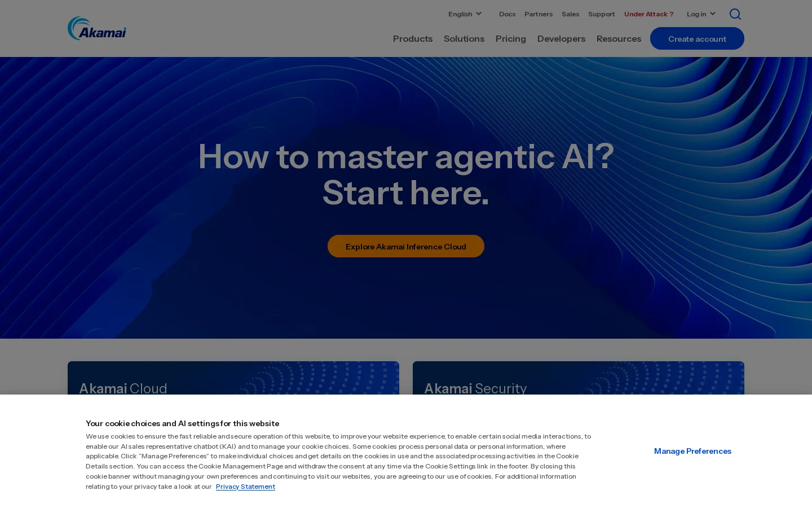The height and width of the screenshot is (508, 812).
Task: Click the Sales link
Action: [570, 14]
